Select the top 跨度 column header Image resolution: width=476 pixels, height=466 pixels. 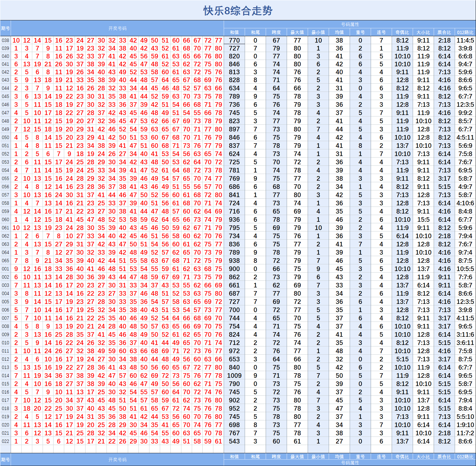(276, 32)
